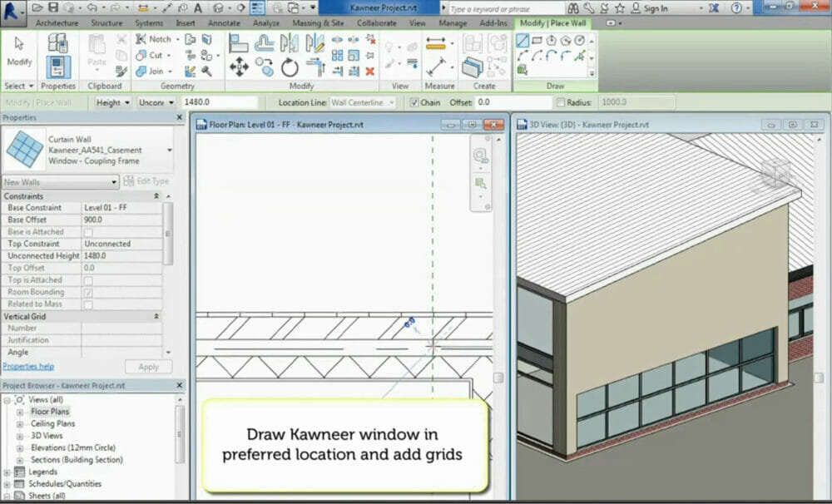Select the Trim/Extend to Corner tool
Screen dimensions: 832x504
point(315,67)
